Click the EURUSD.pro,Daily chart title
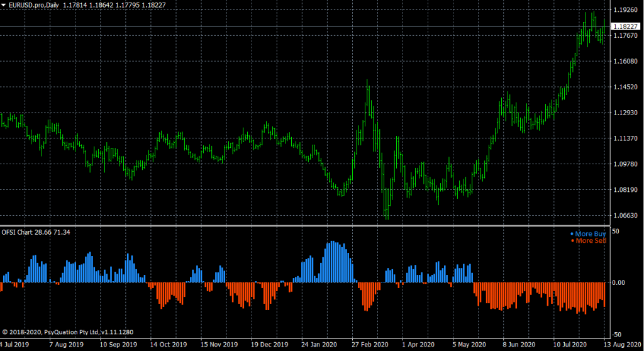 coord(34,5)
